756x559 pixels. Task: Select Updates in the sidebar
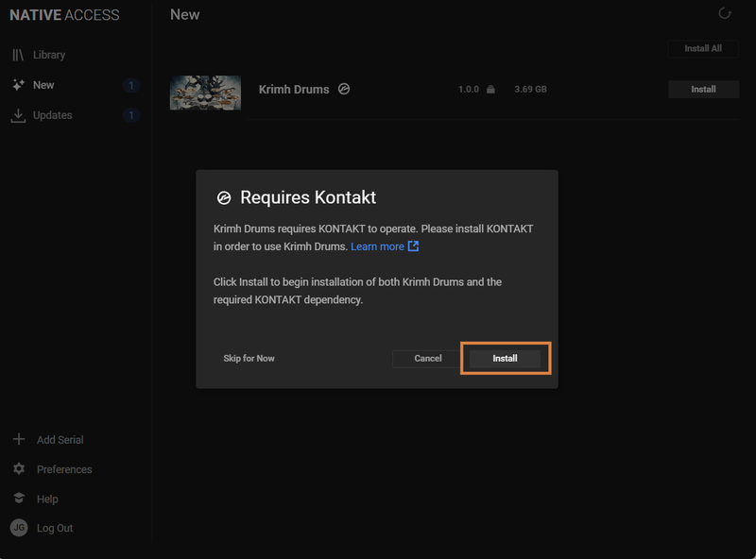(52, 115)
